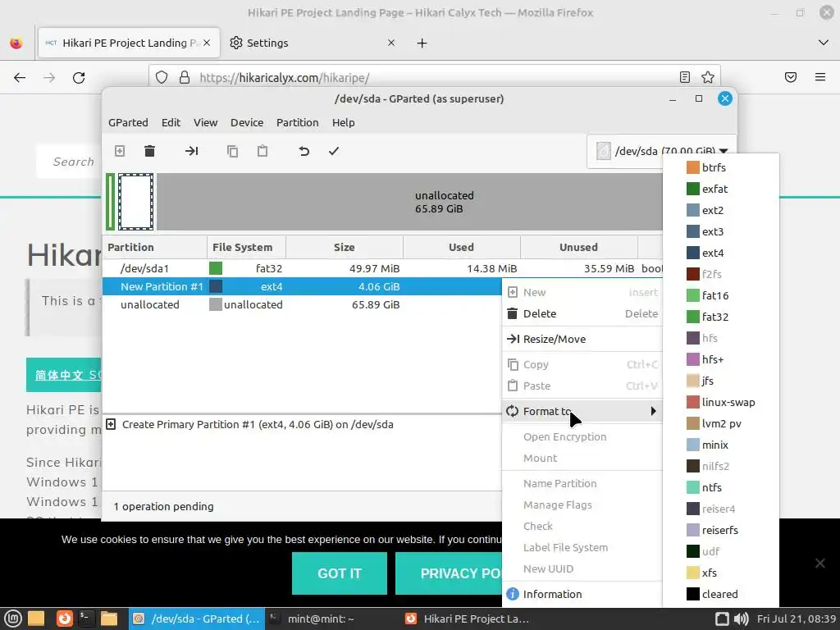Choose the cleared format option

(721, 594)
